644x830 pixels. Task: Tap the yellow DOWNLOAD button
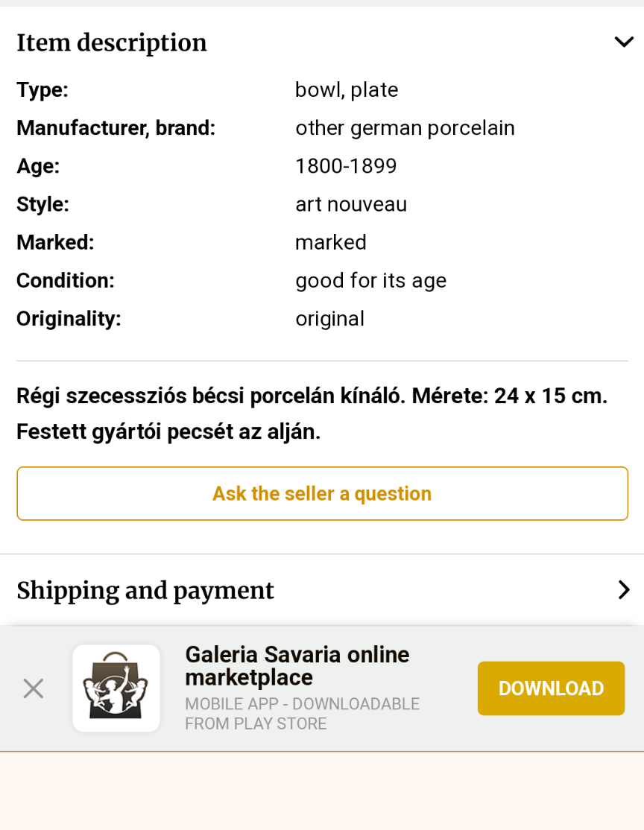coord(551,688)
